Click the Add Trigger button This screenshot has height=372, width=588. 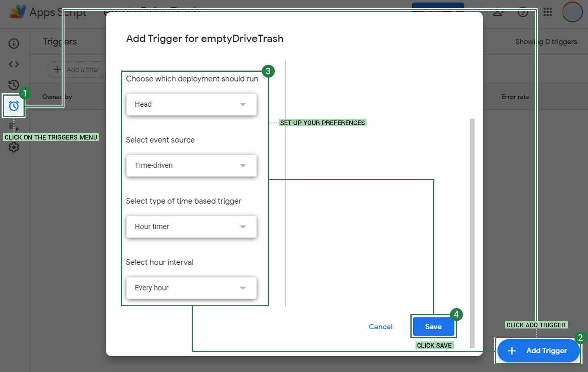[538, 350]
